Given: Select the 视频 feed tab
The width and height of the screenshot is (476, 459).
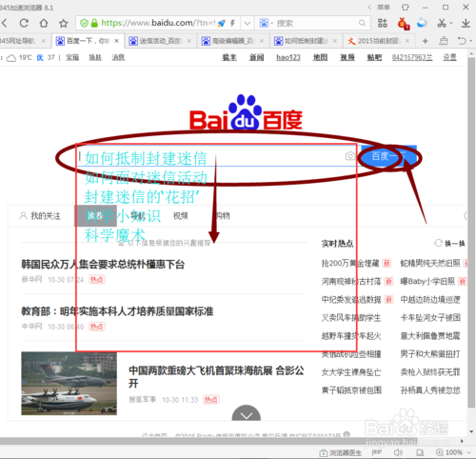Looking at the screenshot, I should coord(181,216).
